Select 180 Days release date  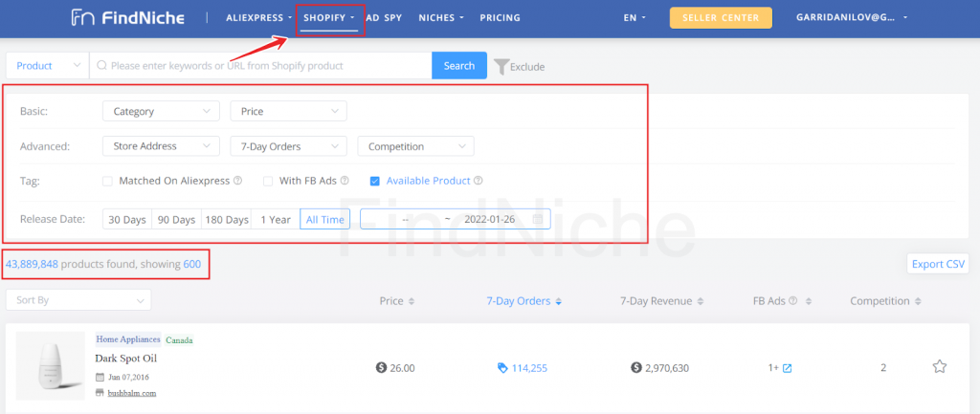pos(228,219)
